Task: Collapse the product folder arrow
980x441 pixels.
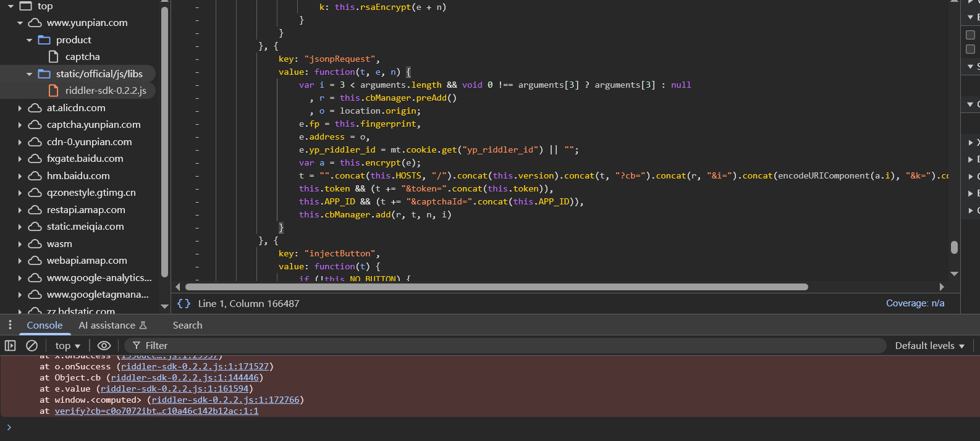Action: (x=29, y=40)
